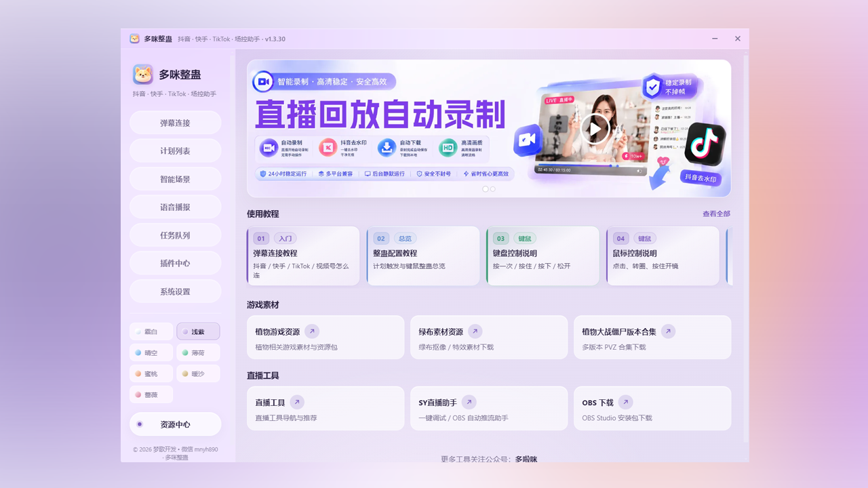The height and width of the screenshot is (488, 868).
Task: Pick the 蜜桃 peach theme
Action: [151, 373]
